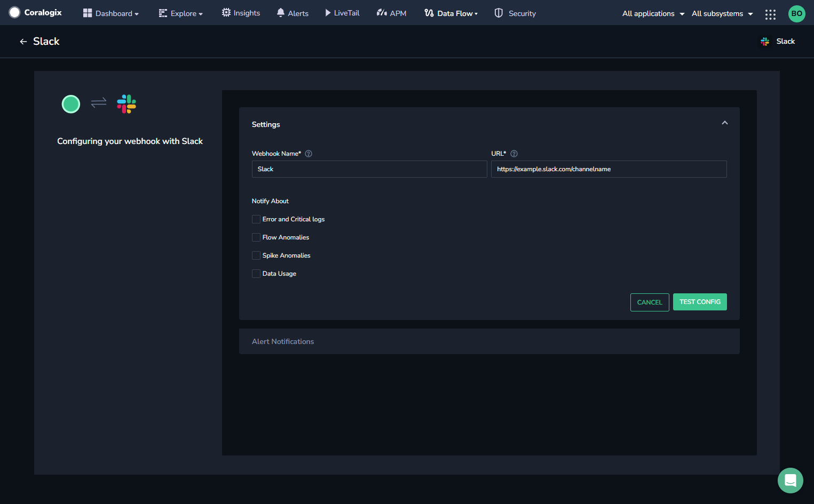Check the Flow Anomalies option
This screenshot has width=814, height=504.
click(x=256, y=237)
